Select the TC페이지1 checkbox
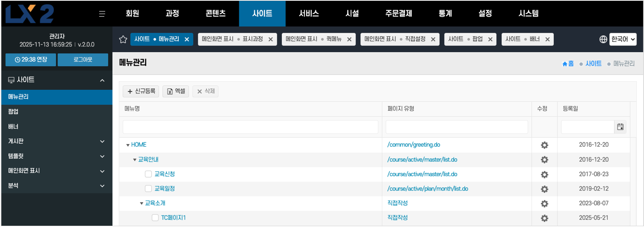Screen dimensions: 644x227 pos(155,218)
